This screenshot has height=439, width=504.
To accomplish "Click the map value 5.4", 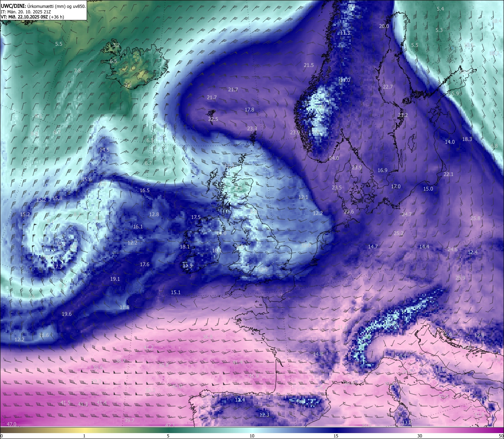I will (440, 9).
